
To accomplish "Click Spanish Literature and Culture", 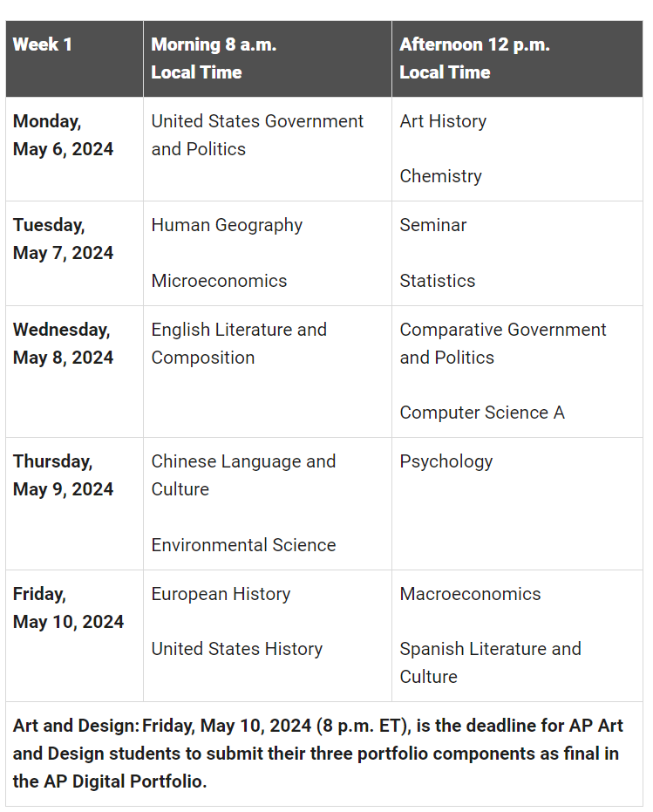I will 490,662.
